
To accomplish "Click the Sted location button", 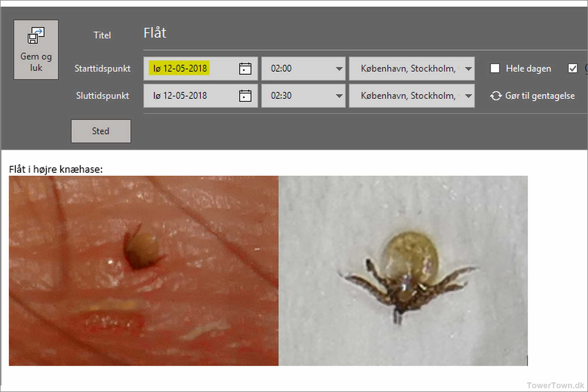I will 101,131.
